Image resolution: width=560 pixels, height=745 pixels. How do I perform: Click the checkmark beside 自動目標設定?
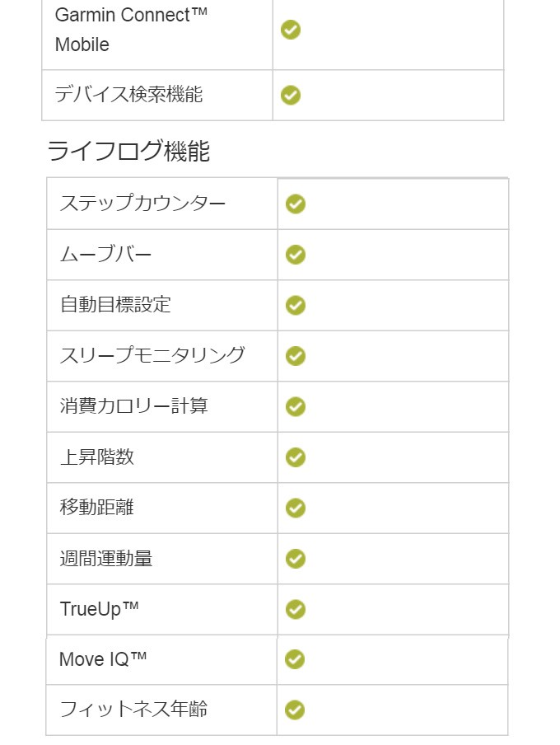pyautogui.click(x=296, y=305)
